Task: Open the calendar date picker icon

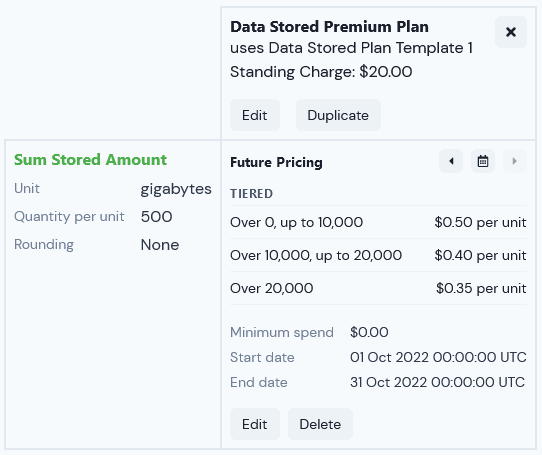Action: coord(483,161)
